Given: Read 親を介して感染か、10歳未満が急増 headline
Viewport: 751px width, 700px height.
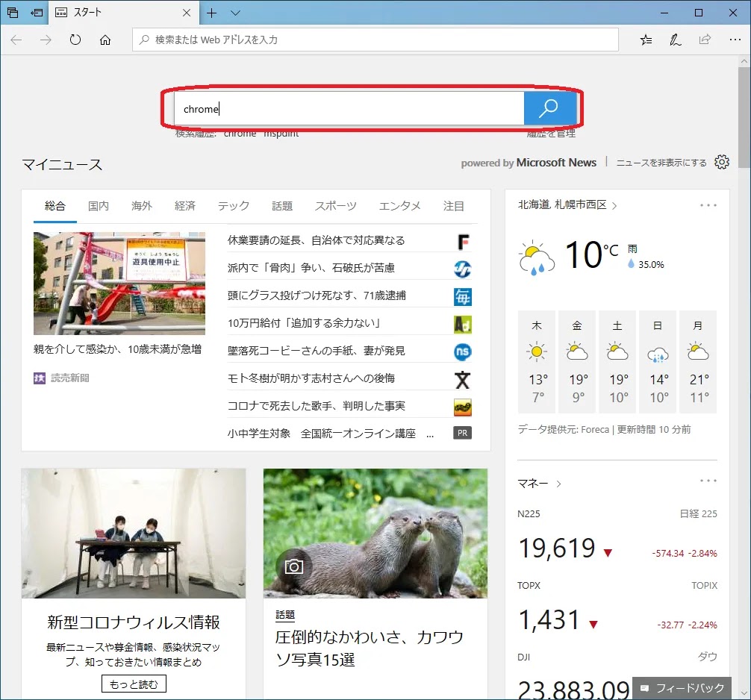Looking at the screenshot, I should (x=117, y=349).
